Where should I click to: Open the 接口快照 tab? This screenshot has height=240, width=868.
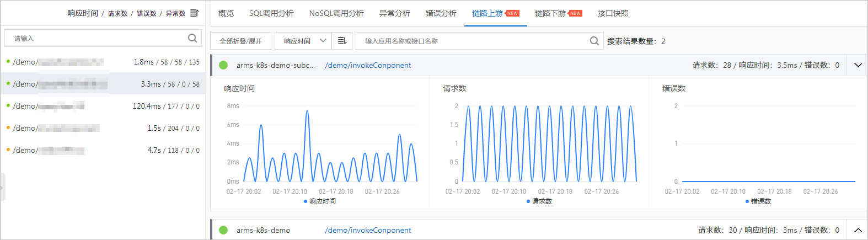pos(613,13)
